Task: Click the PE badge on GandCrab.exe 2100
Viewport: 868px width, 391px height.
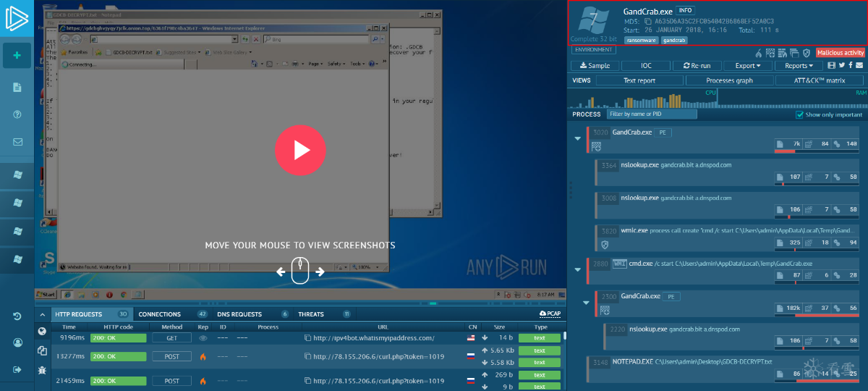Action: [672, 297]
